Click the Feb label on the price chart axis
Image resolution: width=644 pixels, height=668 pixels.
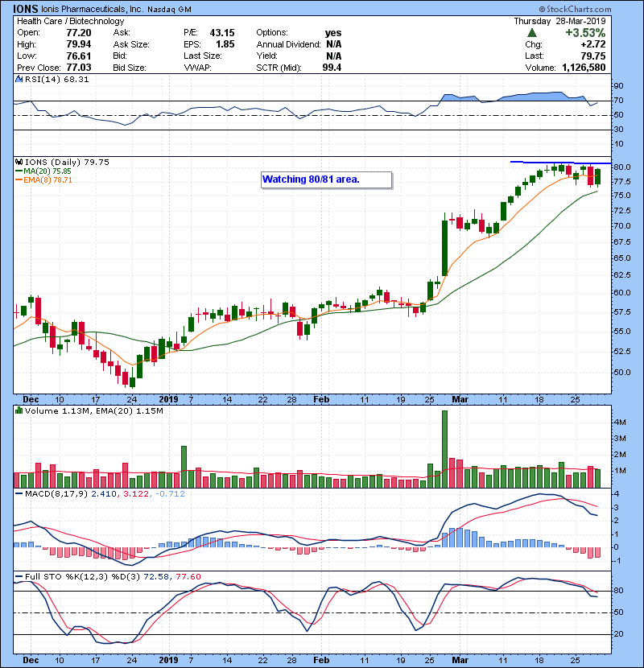[321, 400]
